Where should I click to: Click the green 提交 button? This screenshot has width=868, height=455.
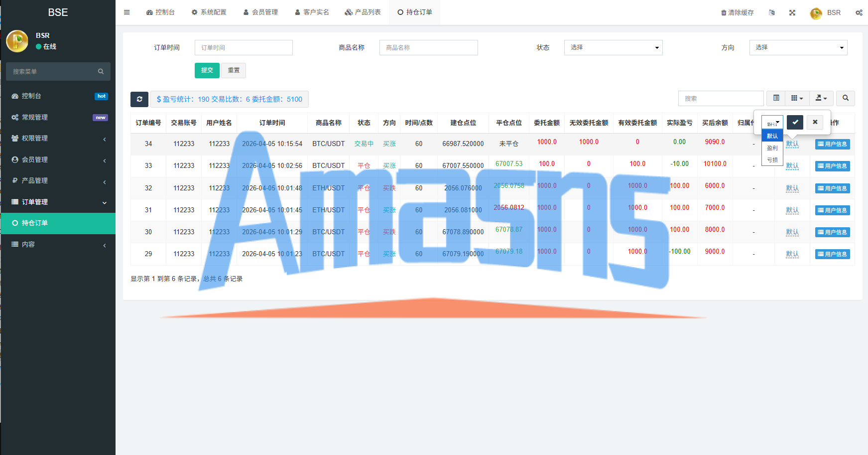point(207,70)
